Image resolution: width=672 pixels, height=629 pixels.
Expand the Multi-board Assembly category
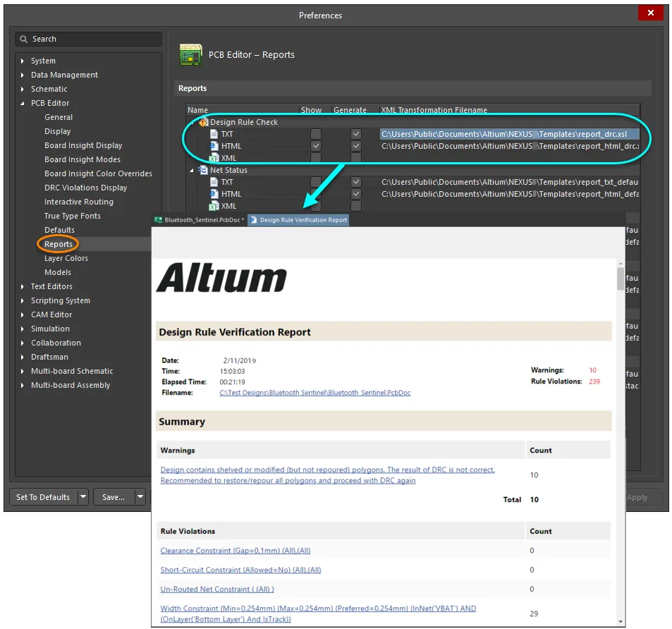[23, 385]
